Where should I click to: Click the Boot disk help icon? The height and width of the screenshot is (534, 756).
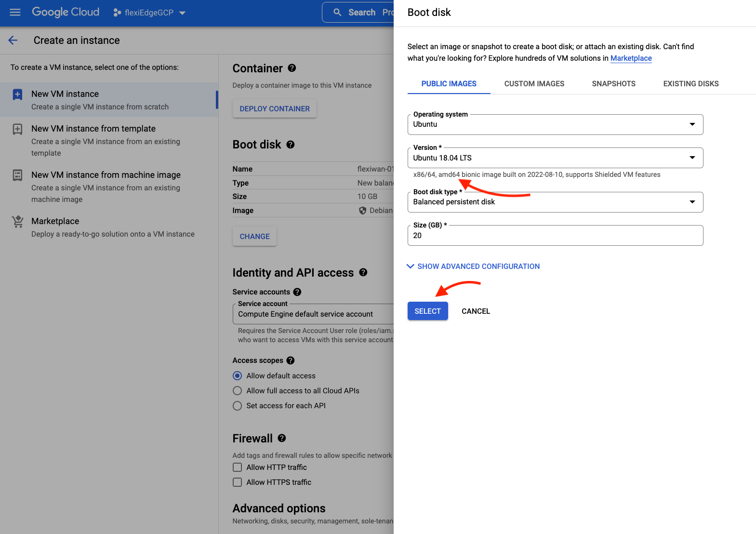[x=291, y=145]
